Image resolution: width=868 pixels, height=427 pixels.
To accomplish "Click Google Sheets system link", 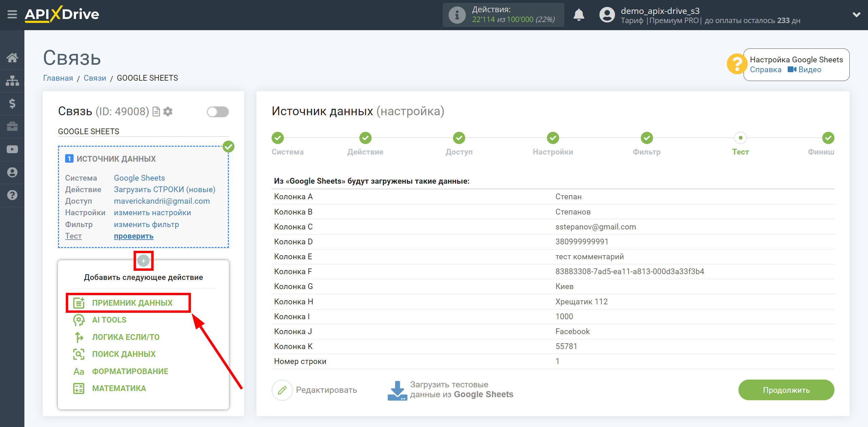I will coord(139,178).
